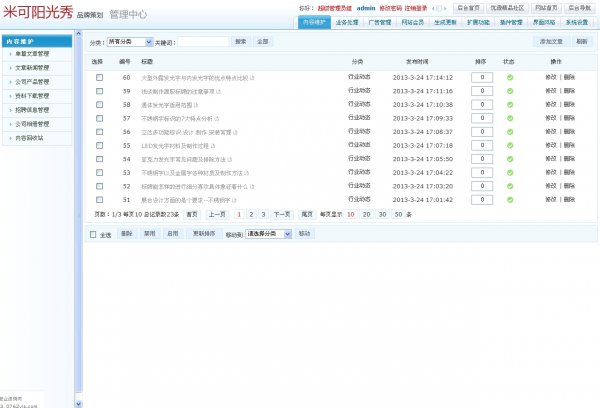Open the 请选择分类 move-to dropdown

[268, 234]
